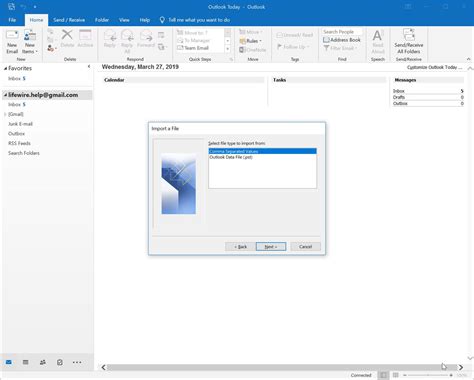Click the Filter Email funnel icon

[x=326, y=48]
